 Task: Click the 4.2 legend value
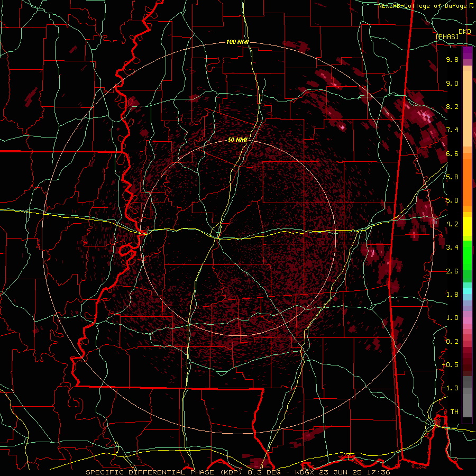coord(452,224)
